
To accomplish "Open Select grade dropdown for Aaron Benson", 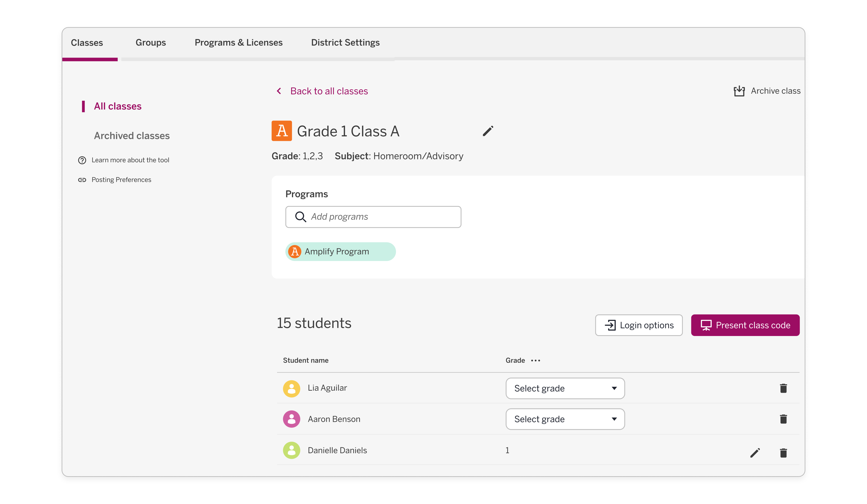I will pyautogui.click(x=565, y=419).
